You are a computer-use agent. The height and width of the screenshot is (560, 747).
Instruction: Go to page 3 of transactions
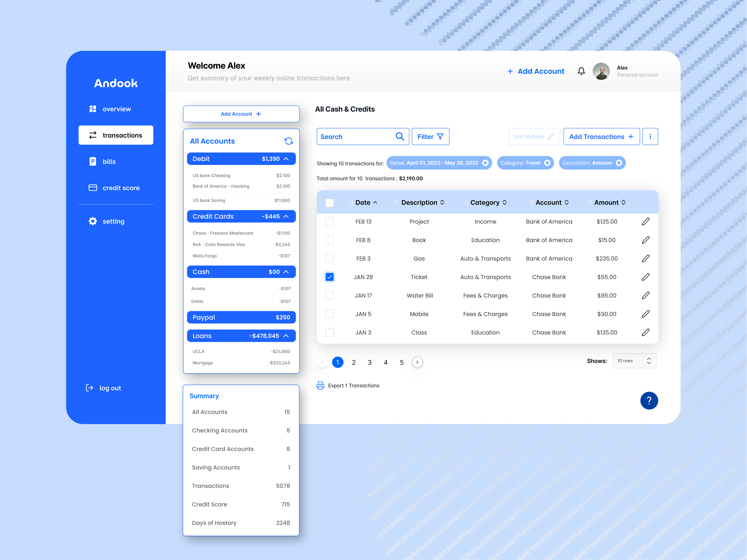tap(369, 363)
